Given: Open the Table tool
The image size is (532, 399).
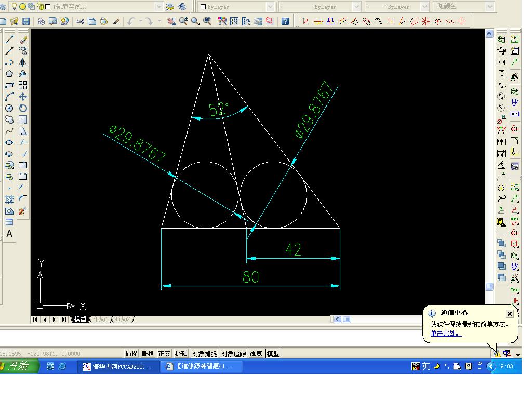Looking at the screenshot, I should [9, 222].
